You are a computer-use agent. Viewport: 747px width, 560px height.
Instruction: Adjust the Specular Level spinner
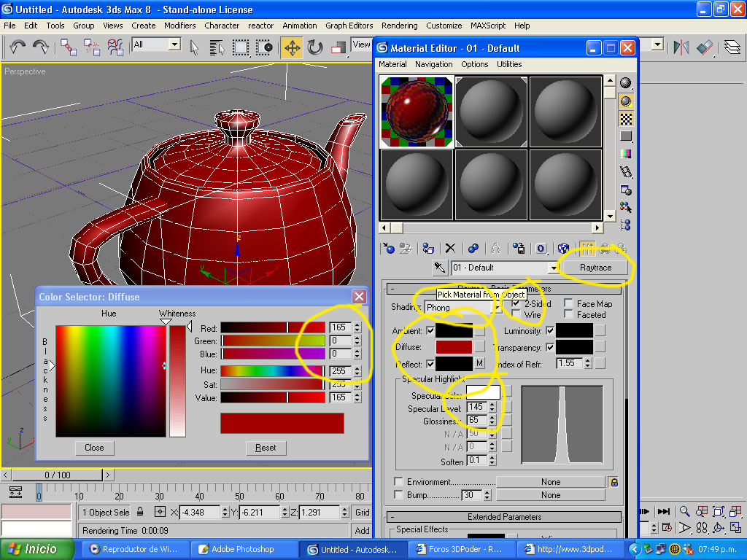click(x=492, y=407)
